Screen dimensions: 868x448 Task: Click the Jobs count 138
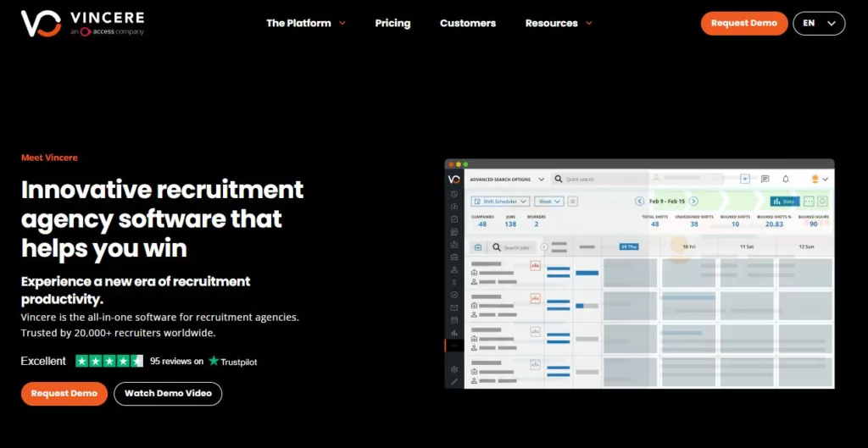click(510, 224)
